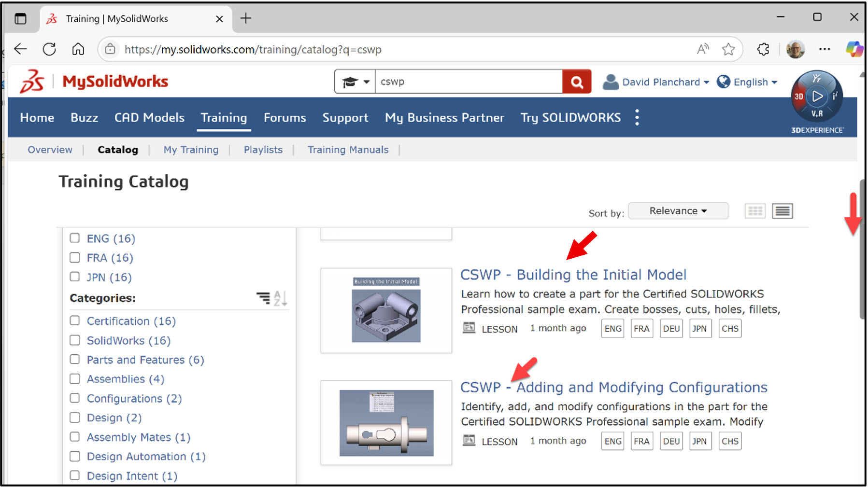Open the Support nav item

[x=345, y=117]
